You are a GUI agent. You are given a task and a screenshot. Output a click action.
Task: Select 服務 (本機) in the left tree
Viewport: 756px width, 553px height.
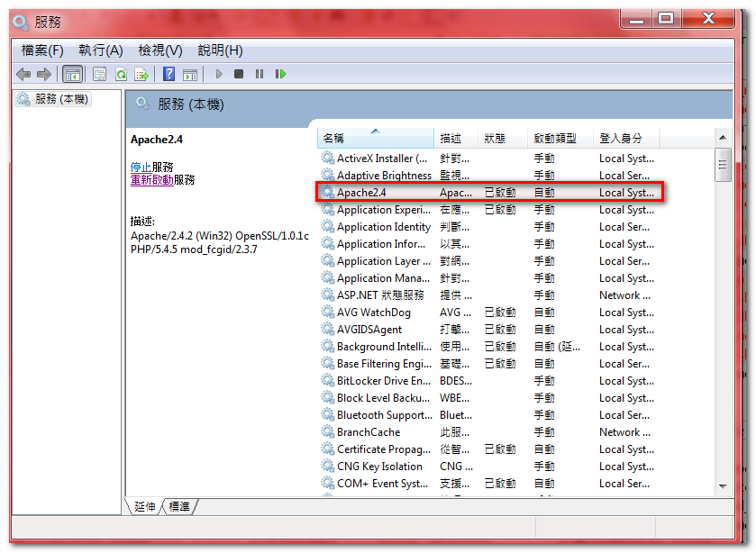tap(61, 99)
